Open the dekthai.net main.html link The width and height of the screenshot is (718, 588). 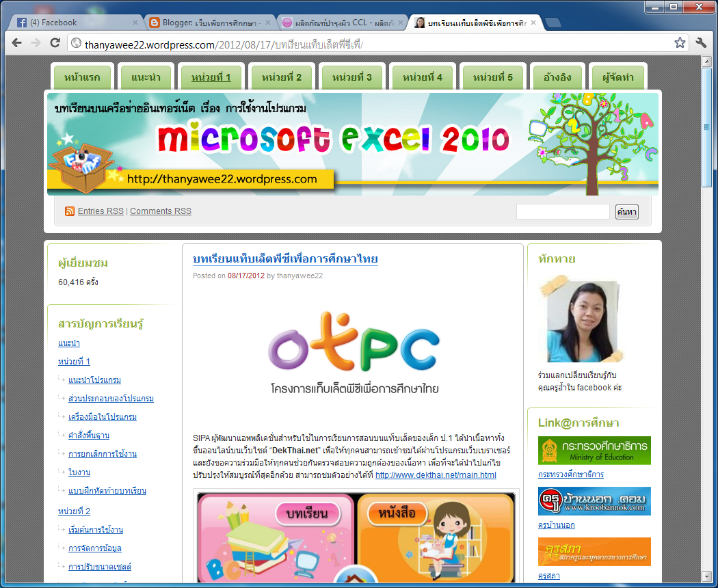[x=436, y=475]
